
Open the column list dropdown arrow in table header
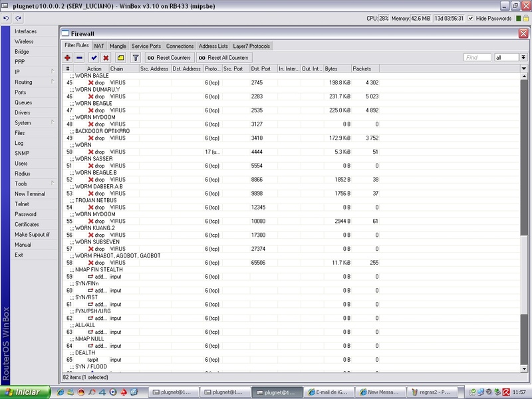point(523,68)
